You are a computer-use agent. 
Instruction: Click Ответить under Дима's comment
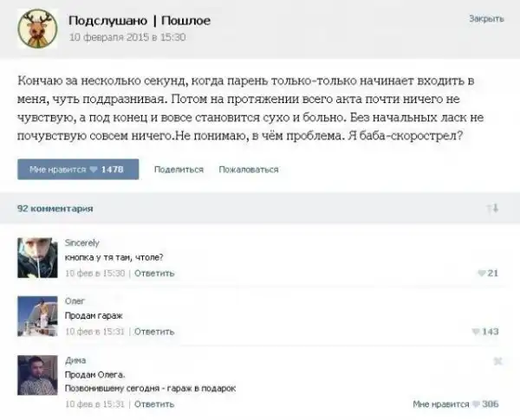(x=154, y=404)
